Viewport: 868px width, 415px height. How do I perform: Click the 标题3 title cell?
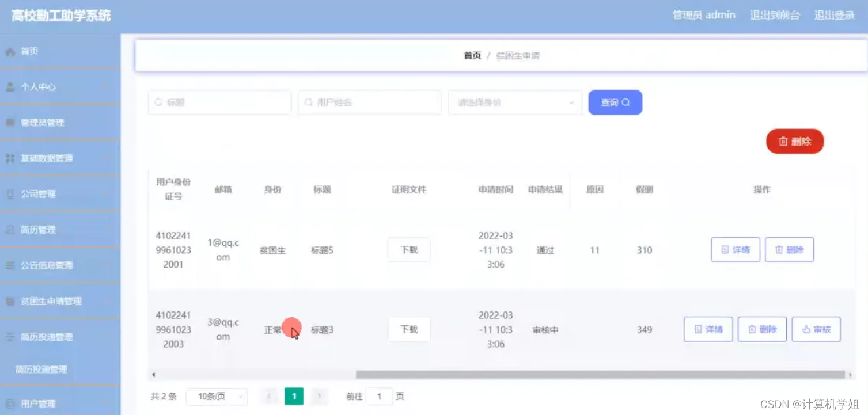322,330
